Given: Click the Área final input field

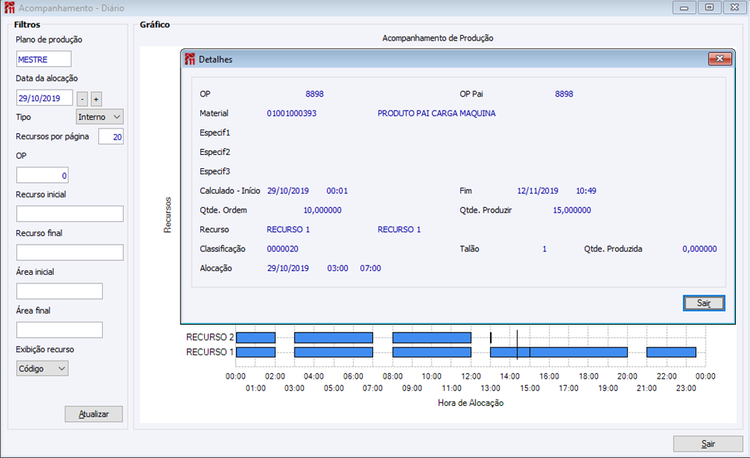Looking at the screenshot, I should pyautogui.click(x=59, y=330).
